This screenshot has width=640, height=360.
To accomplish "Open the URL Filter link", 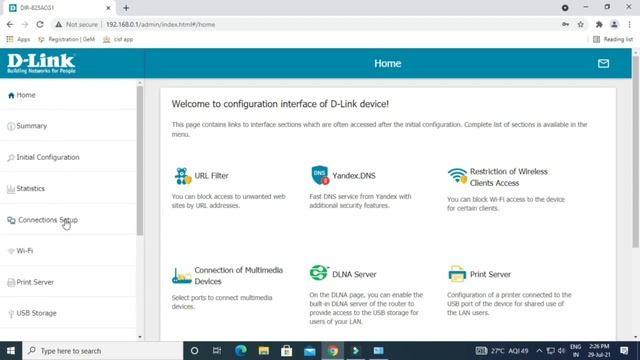I will (x=211, y=176).
